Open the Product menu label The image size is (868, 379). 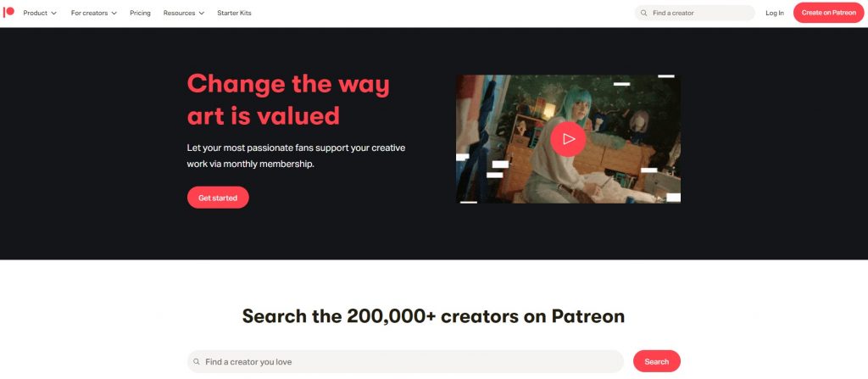[36, 13]
